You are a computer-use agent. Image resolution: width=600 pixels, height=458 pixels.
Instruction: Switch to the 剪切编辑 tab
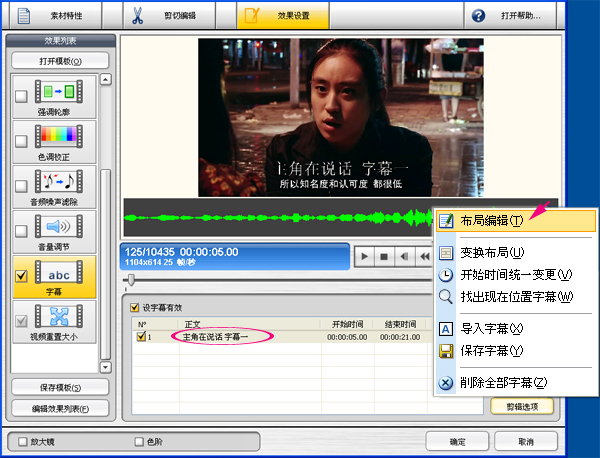coord(169,15)
